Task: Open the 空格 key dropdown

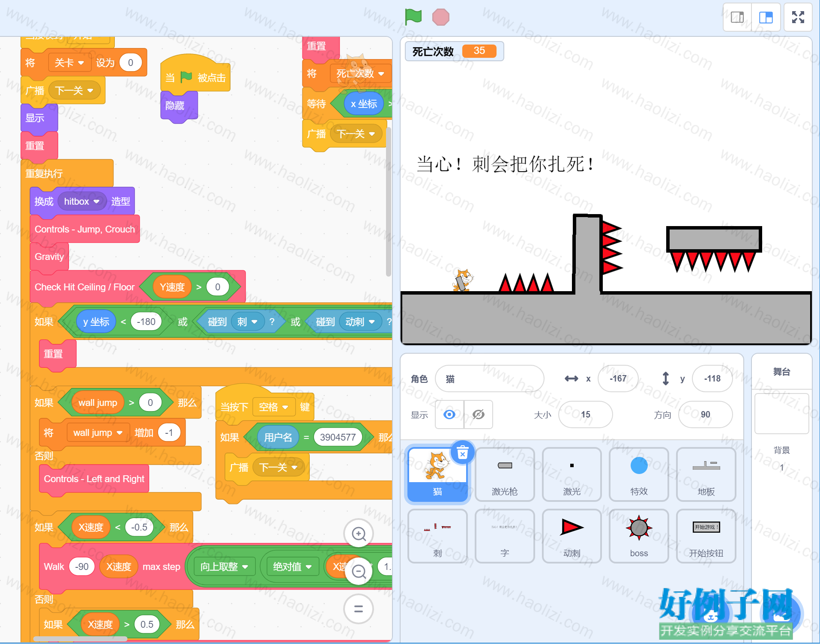Action: pos(273,407)
